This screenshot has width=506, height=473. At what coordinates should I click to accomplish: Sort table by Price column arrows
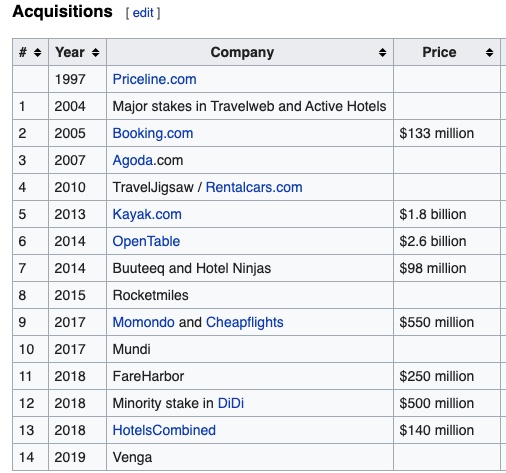click(x=489, y=52)
